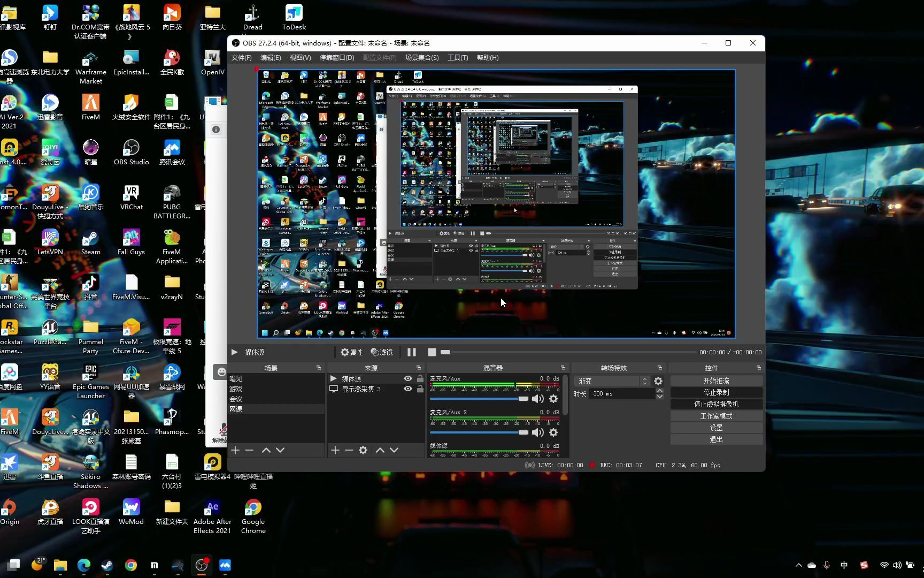Toggle visibility of 显示器采集 3 source

point(408,389)
